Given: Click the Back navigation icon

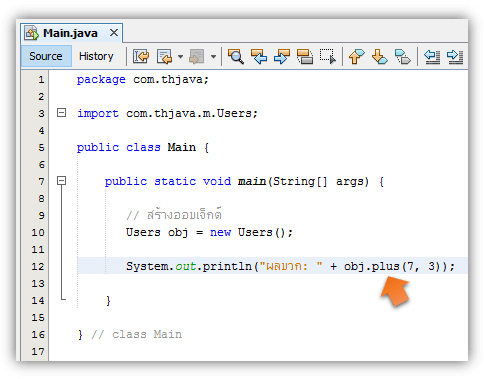Looking at the screenshot, I should click(x=164, y=56).
